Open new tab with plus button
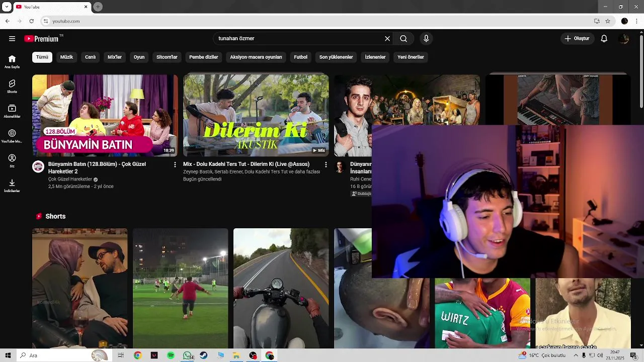This screenshot has width=644, height=362. [98, 7]
